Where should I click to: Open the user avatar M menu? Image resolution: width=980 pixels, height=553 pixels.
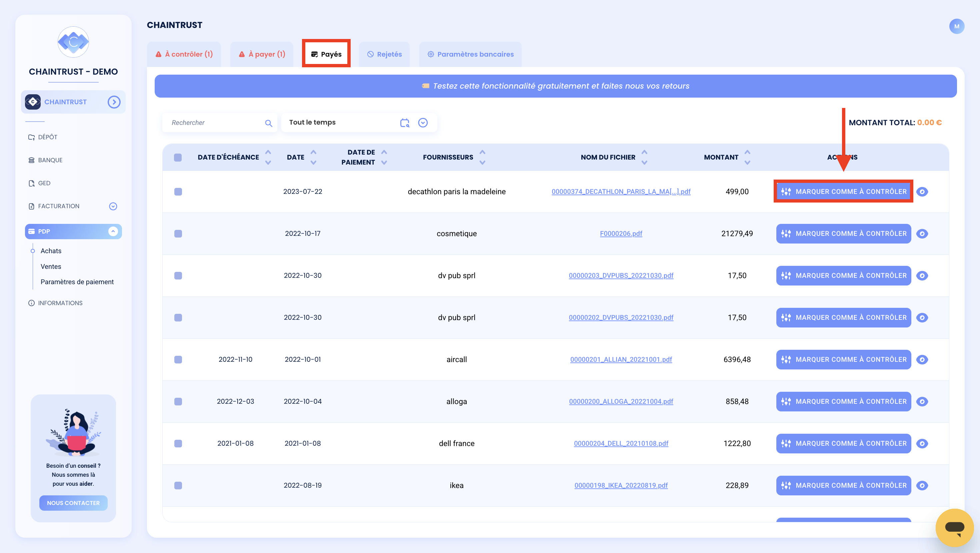coord(956,26)
